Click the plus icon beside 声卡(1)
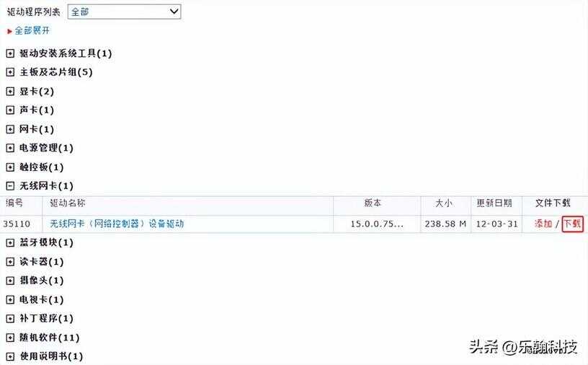Screen dimensions: 588x365 pyautogui.click(x=10, y=110)
